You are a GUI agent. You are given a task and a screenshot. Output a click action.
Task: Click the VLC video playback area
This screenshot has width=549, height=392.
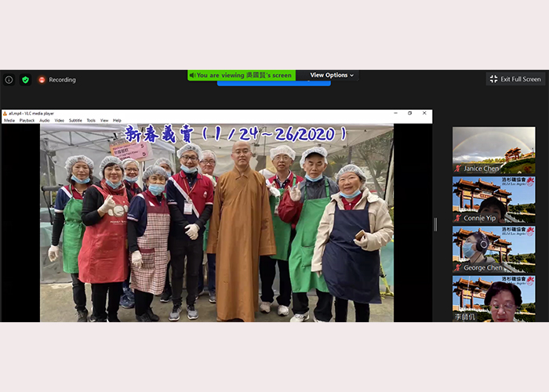click(216, 223)
